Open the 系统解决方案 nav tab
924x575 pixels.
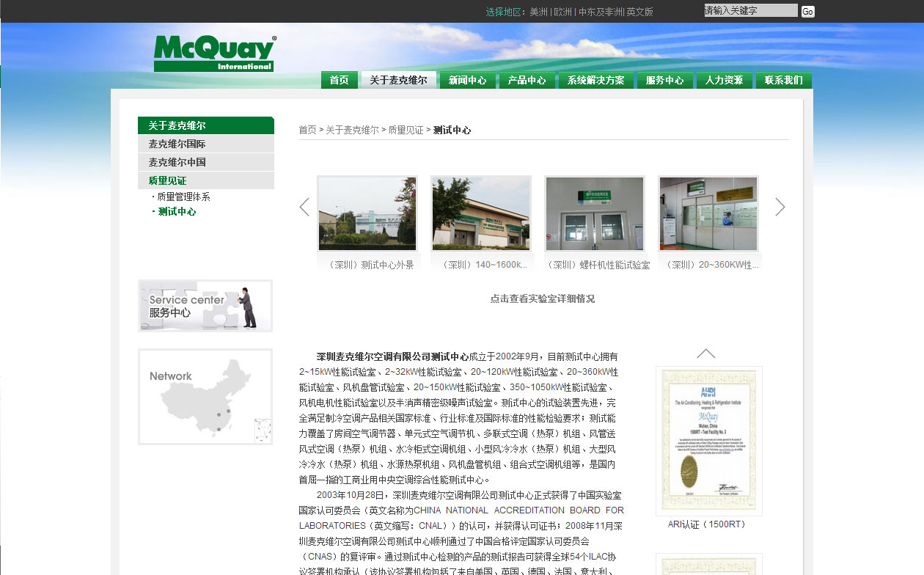596,81
